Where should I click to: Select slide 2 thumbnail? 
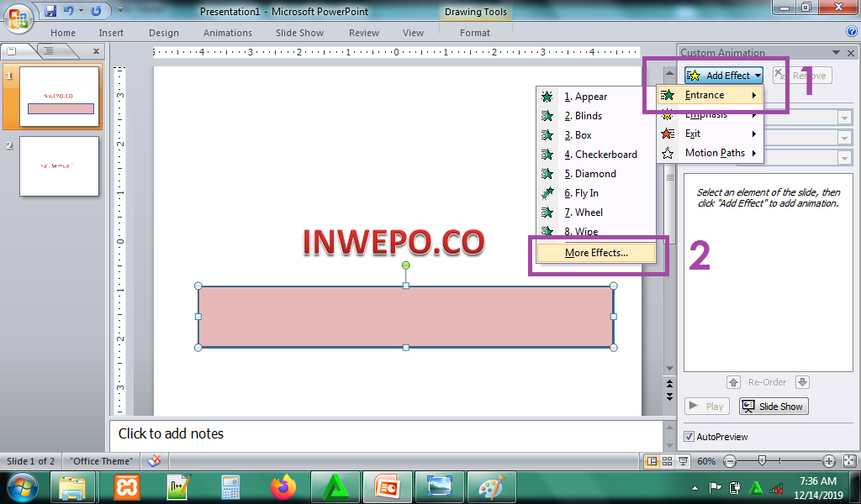(60, 166)
